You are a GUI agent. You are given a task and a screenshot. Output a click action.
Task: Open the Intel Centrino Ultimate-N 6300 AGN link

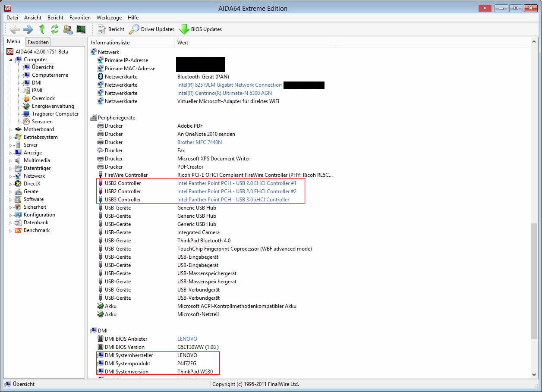pos(224,93)
